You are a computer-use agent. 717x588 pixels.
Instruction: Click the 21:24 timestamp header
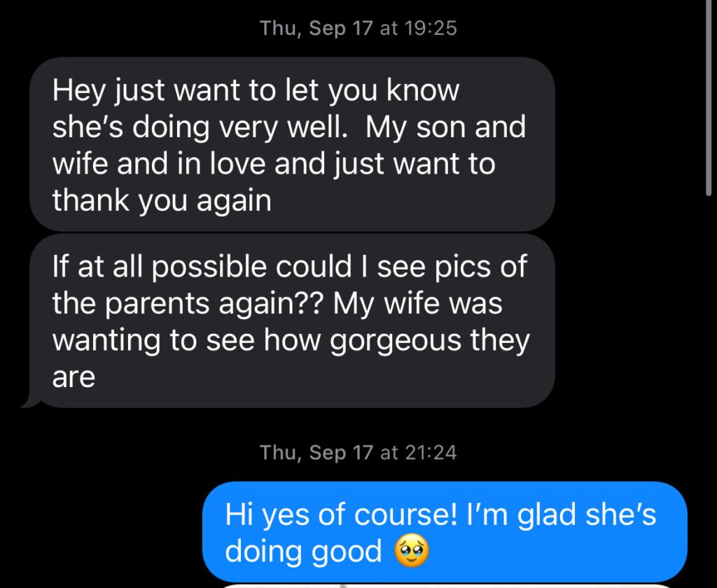pos(358,453)
